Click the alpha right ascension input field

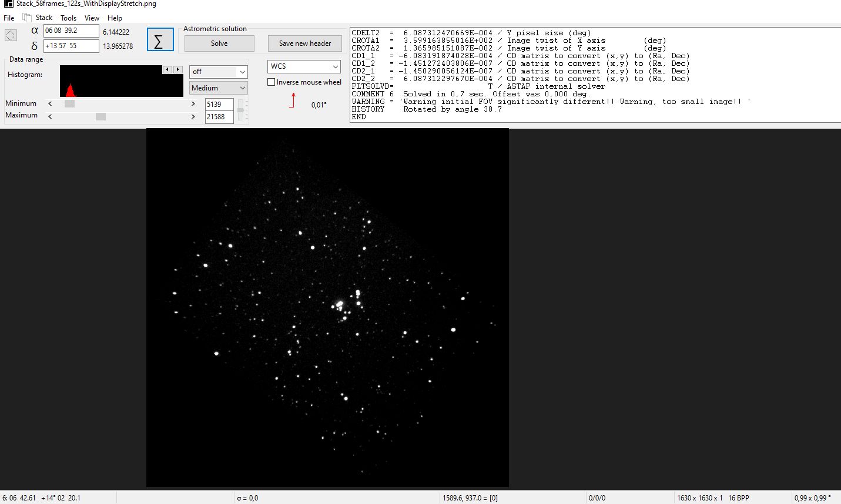[71, 31]
